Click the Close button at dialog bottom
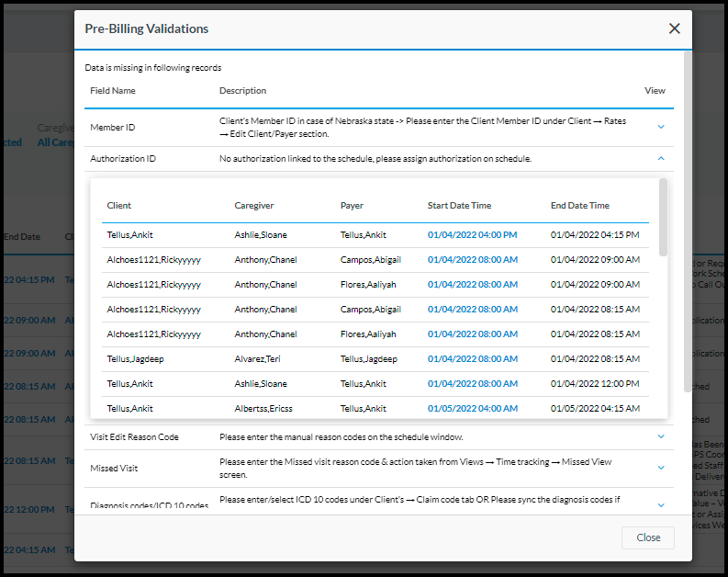This screenshot has height=577, width=728. click(648, 537)
